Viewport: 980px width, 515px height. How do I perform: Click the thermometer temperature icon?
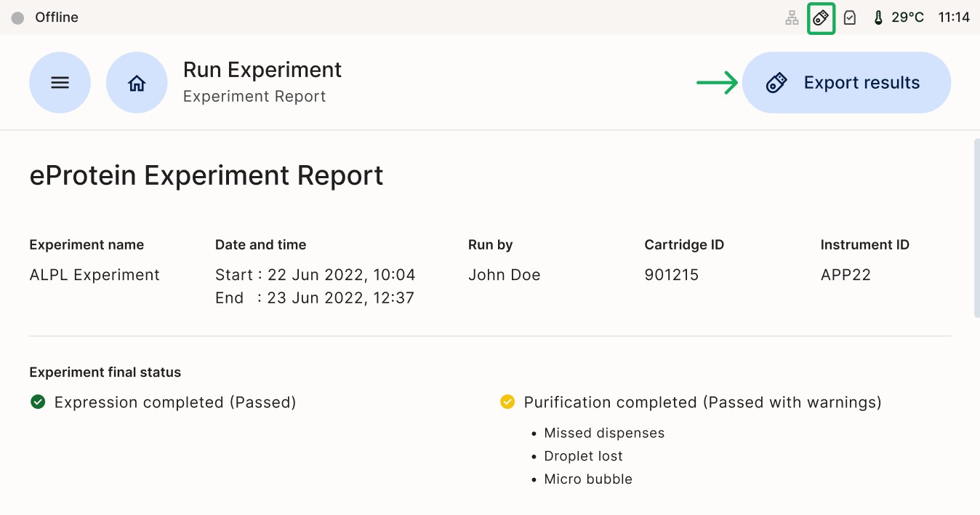click(877, 17)
